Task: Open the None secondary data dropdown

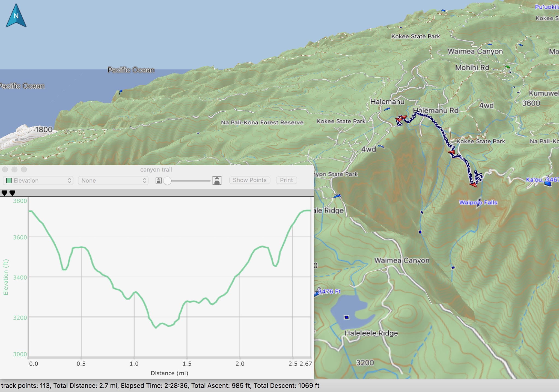Action: click(x=113, y=181)
